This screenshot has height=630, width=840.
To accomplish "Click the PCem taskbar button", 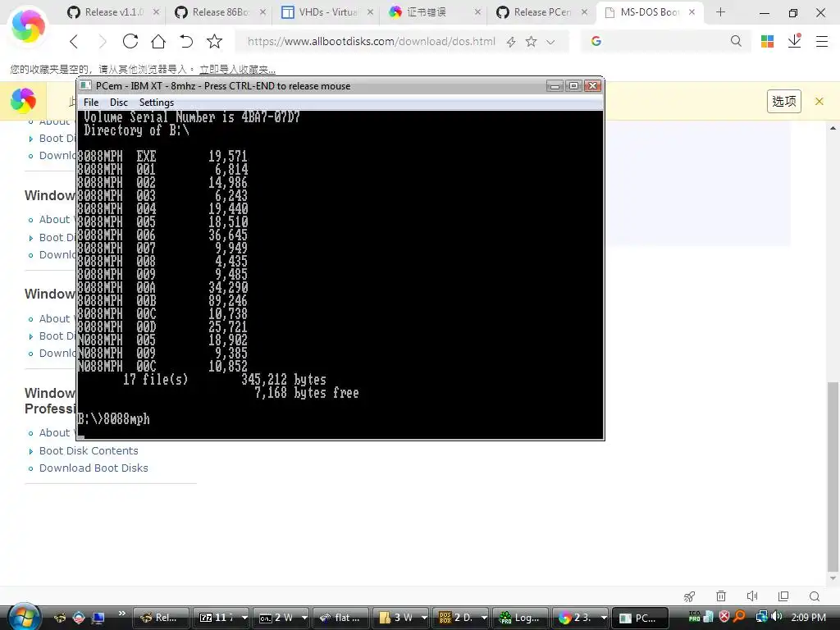I will point(640,618).
